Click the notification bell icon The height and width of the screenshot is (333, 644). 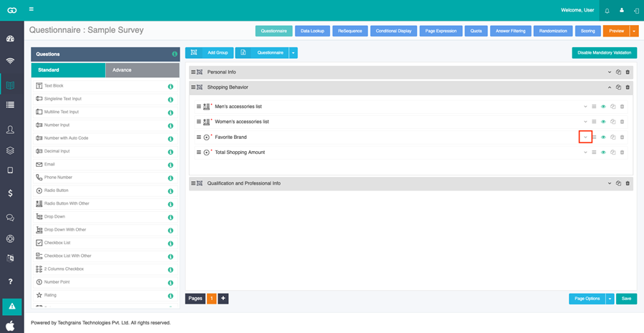click(x=607, y=10)
